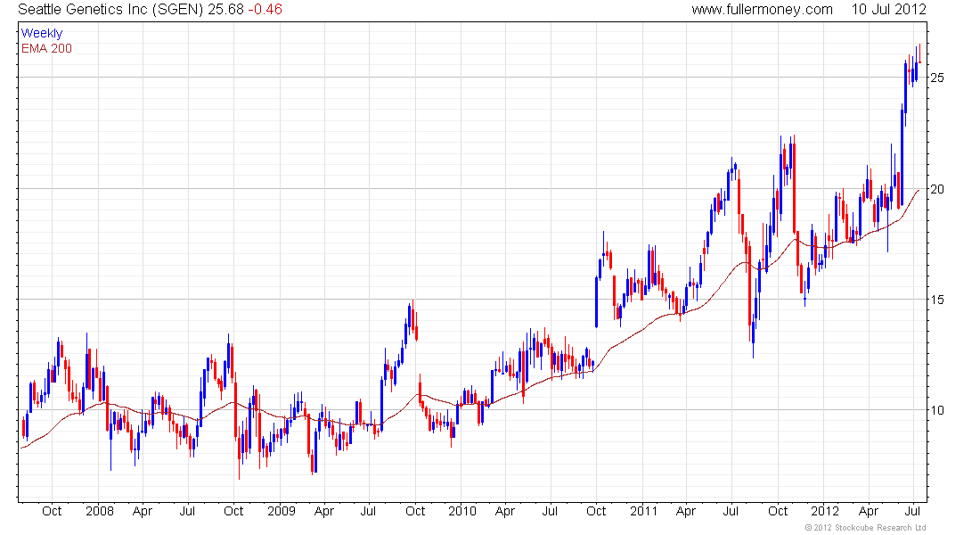This screenshot has width=980, height=535.
Task: Click the 15 price axis label
Action: pyautogui.click(x=937, y=300)
